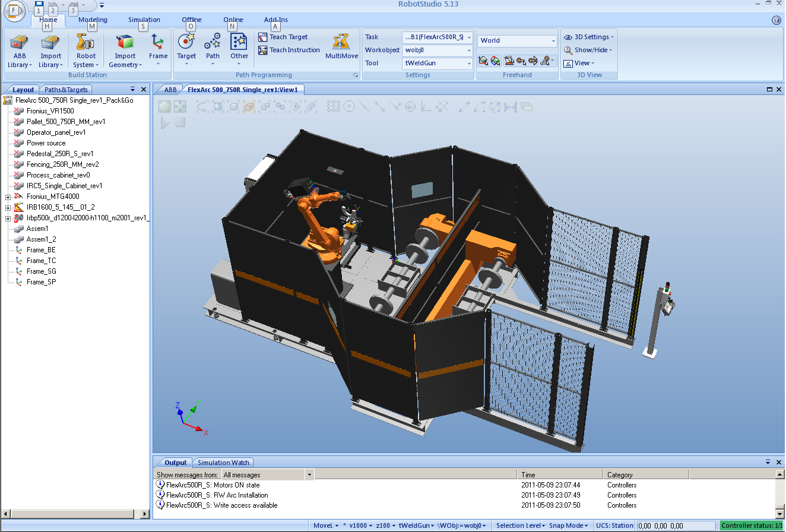Click the Output panel scrollbar down arrow

click(x=780, y=513)
